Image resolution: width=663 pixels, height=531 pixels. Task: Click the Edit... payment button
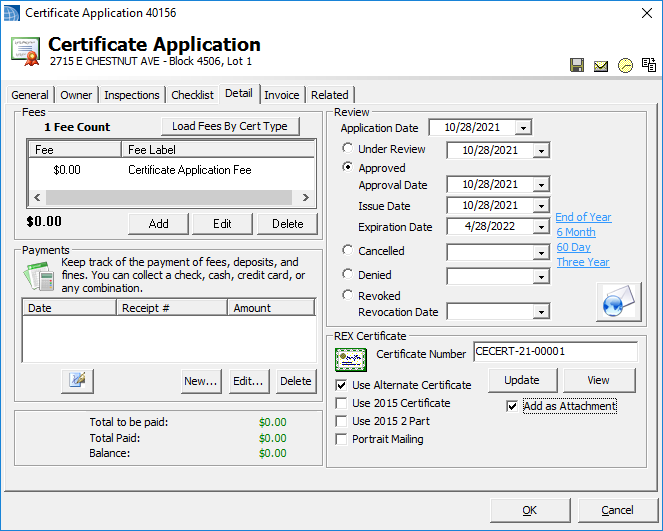[249, 381]
